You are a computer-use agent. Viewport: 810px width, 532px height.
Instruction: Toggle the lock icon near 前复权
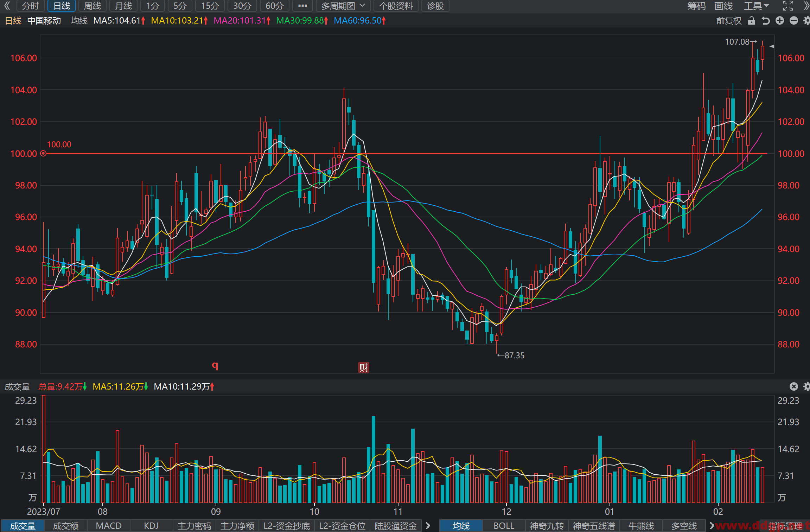(752, 21)
